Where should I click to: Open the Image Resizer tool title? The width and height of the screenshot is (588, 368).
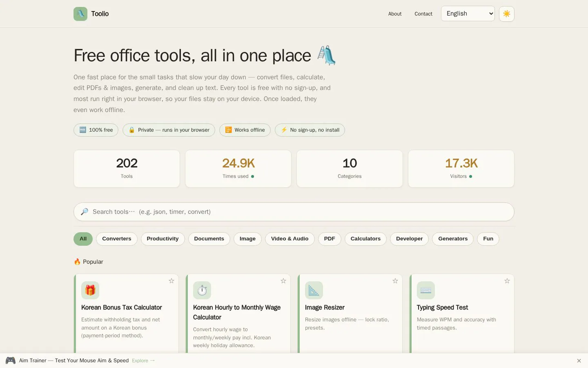325,307
